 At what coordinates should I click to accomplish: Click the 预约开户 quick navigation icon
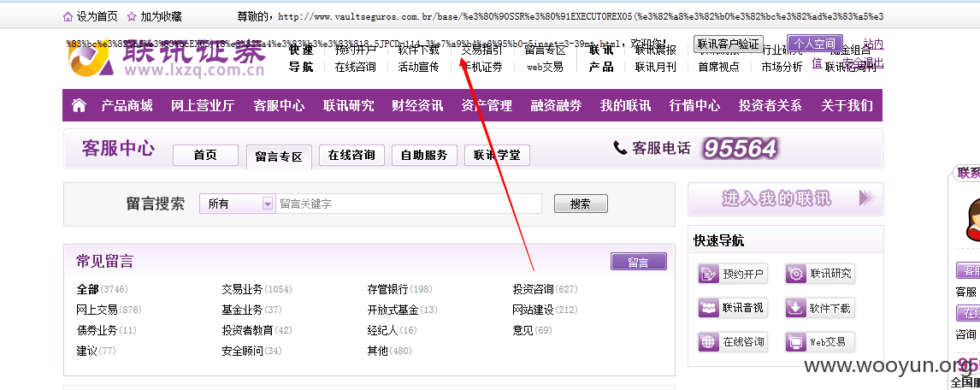[x=709, y=274]
